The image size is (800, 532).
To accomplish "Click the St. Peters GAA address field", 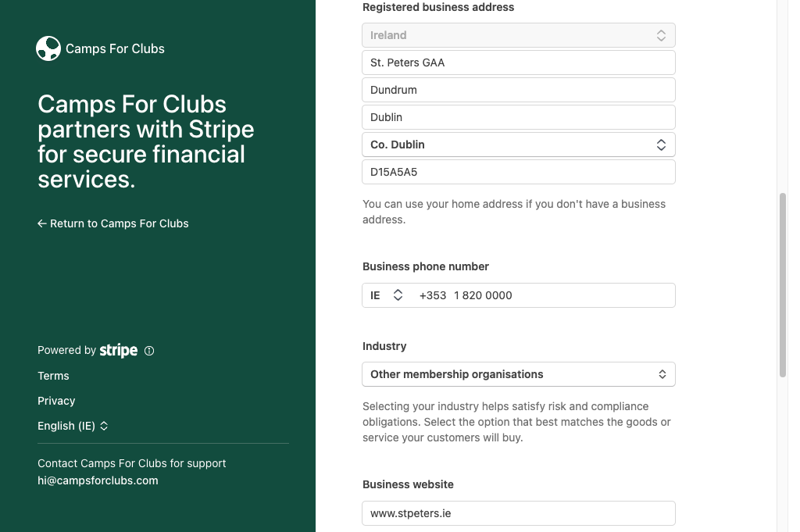I will point(519,62).
